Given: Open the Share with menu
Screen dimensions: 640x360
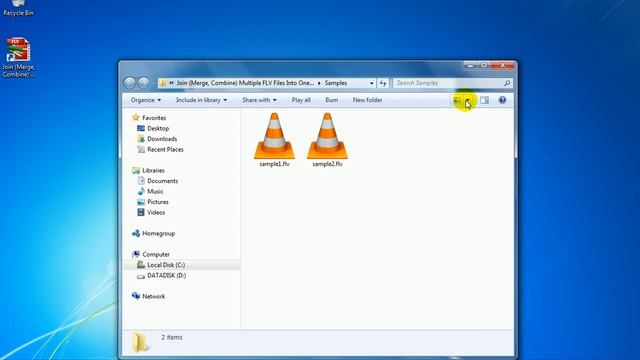Looking at the screenshot, I should (x=259, y=100).
